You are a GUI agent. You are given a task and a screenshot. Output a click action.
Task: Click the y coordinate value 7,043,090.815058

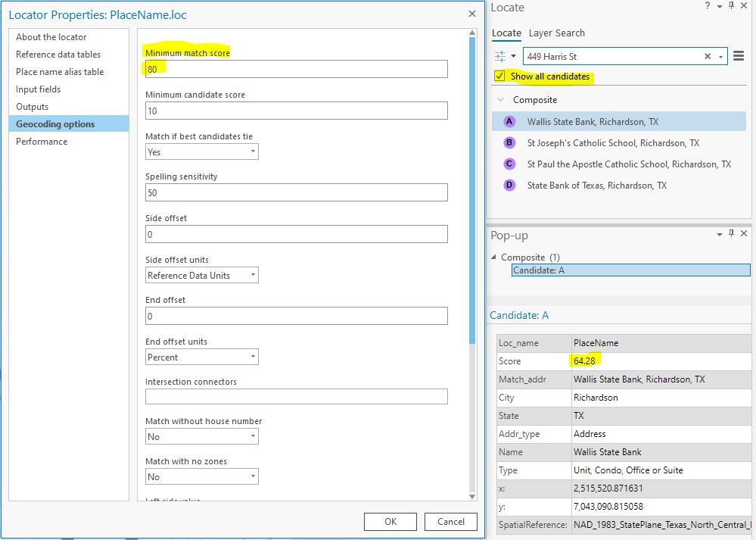[608, 506]
